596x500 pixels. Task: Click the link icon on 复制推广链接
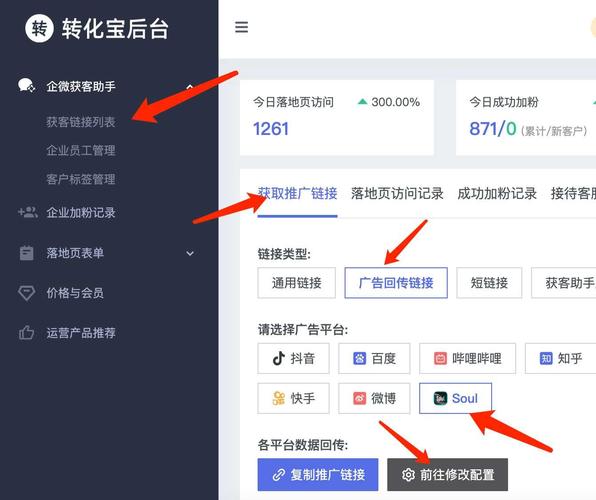click(279, 475)
